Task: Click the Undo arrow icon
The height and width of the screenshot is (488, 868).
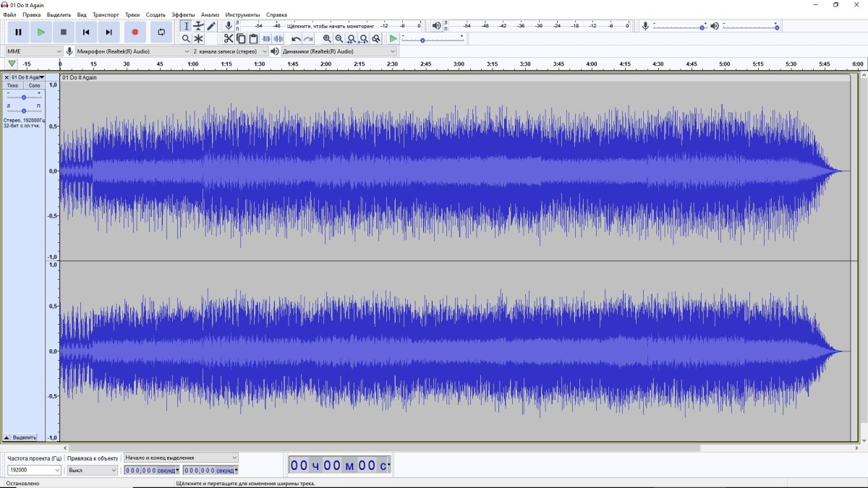Action: tap(296, 38)
